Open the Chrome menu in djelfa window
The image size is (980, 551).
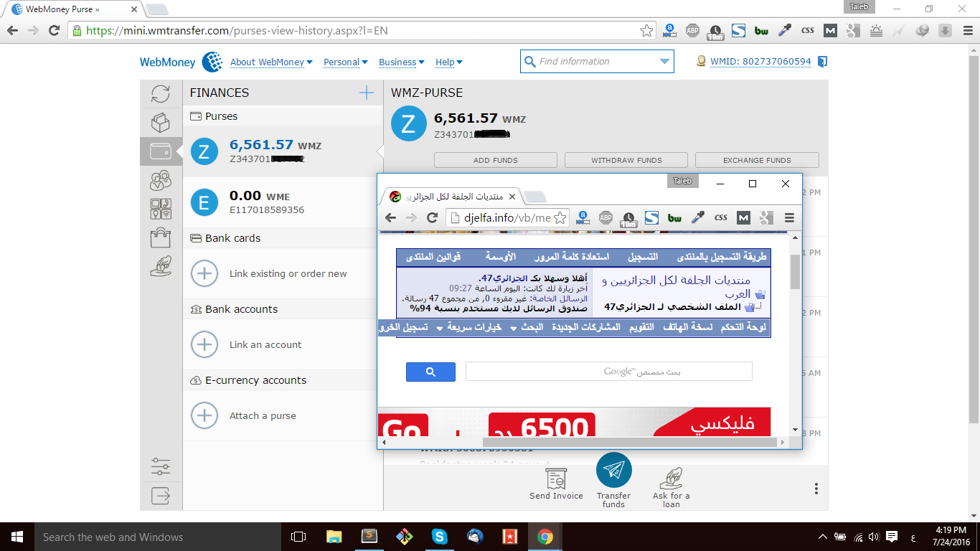coord(789,217)
